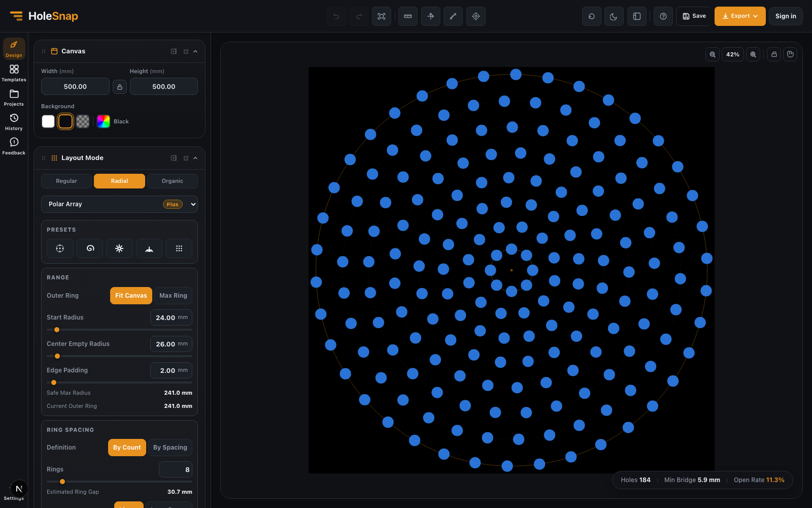
Task: Open the rainbow custom color picker
Action: click(104, 121)
